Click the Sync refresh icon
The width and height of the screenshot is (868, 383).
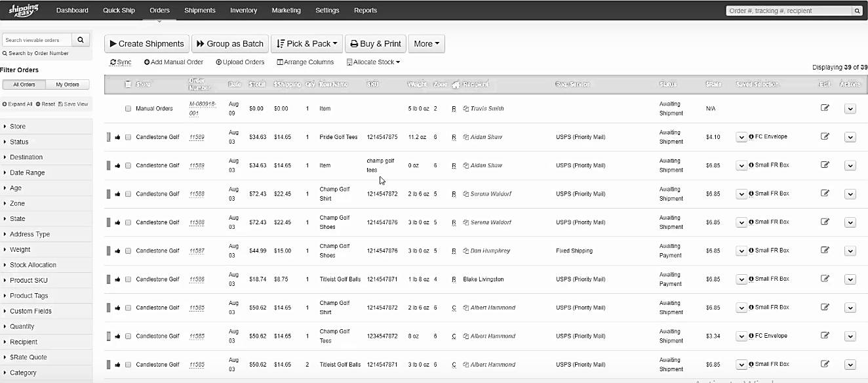point(113,62)
